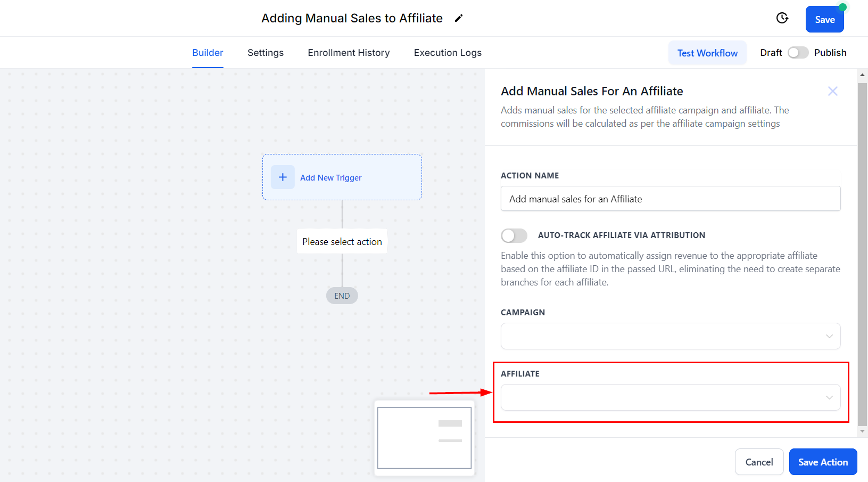Select the Builder tab
The height and width of the screenshot is (482, 868).
(208, 53)
